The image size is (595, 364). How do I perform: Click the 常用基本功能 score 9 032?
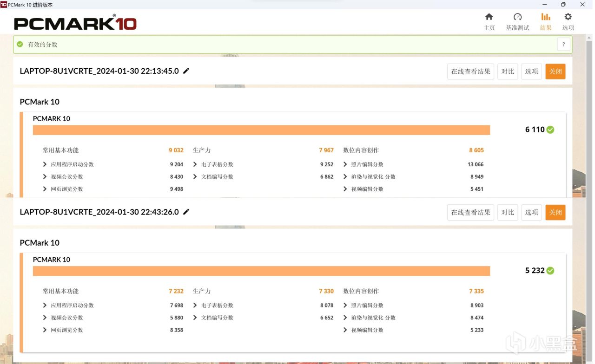click(176, 150)
